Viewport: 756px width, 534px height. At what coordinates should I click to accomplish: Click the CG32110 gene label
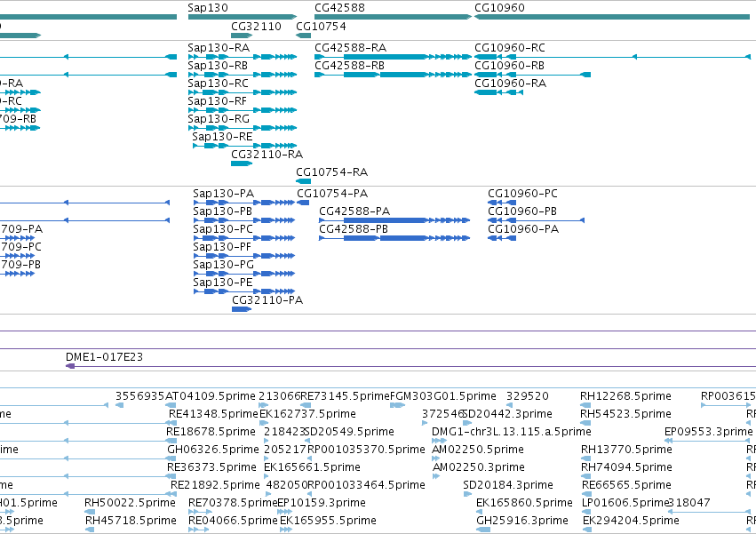pyautogui.click(x=256, y=26)
